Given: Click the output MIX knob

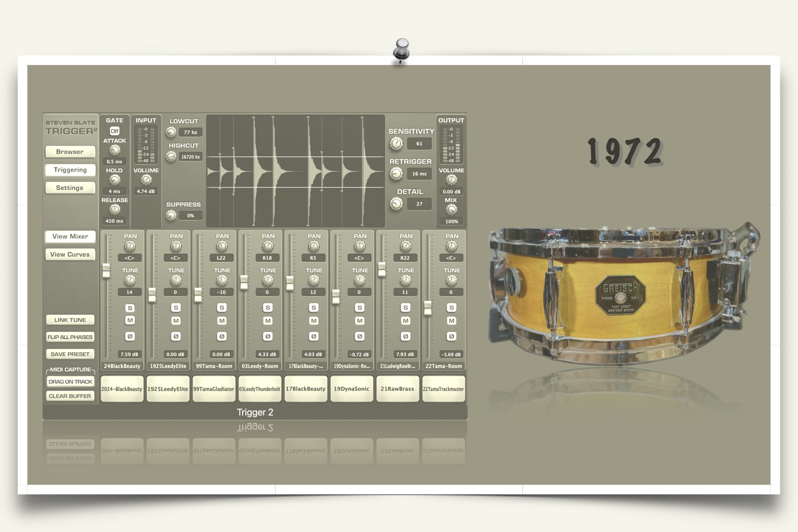Looking at the screenshot, I should 451,210.
